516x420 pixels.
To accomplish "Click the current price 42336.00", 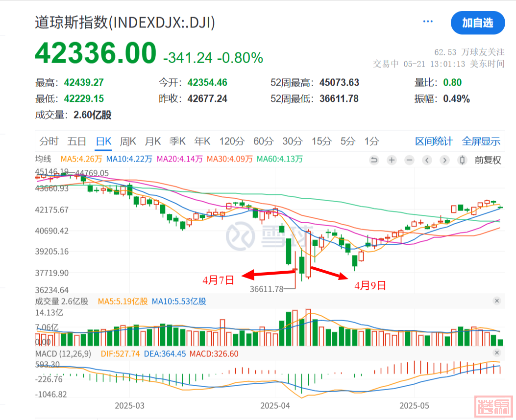I will (x=96, y=53).
